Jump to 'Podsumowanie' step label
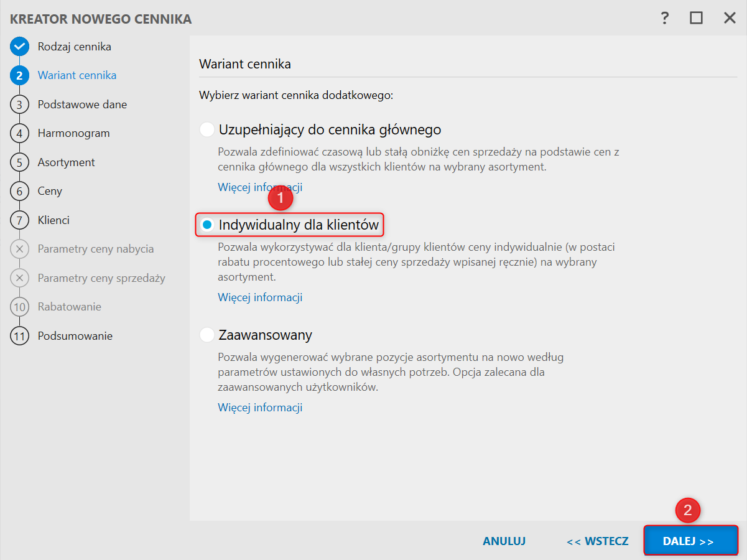 pyautogui.click(x=75, y=336)
